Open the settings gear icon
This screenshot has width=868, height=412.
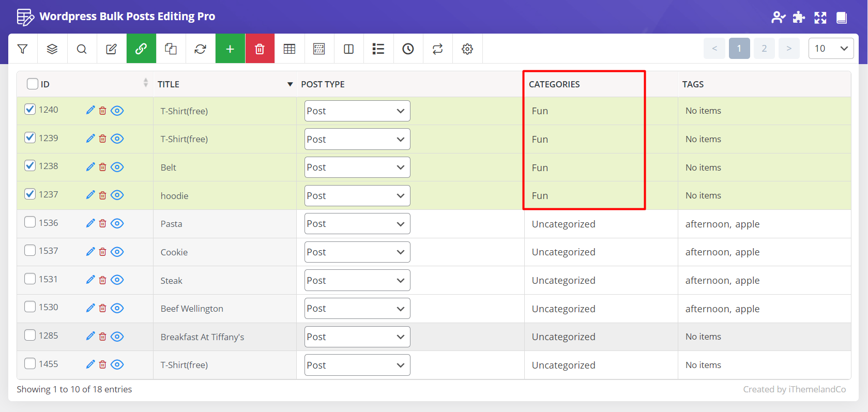pos(467,49)
